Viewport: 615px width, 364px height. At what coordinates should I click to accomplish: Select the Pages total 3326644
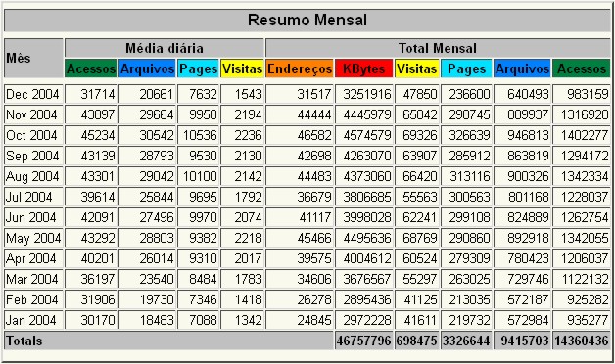(466, 341)
